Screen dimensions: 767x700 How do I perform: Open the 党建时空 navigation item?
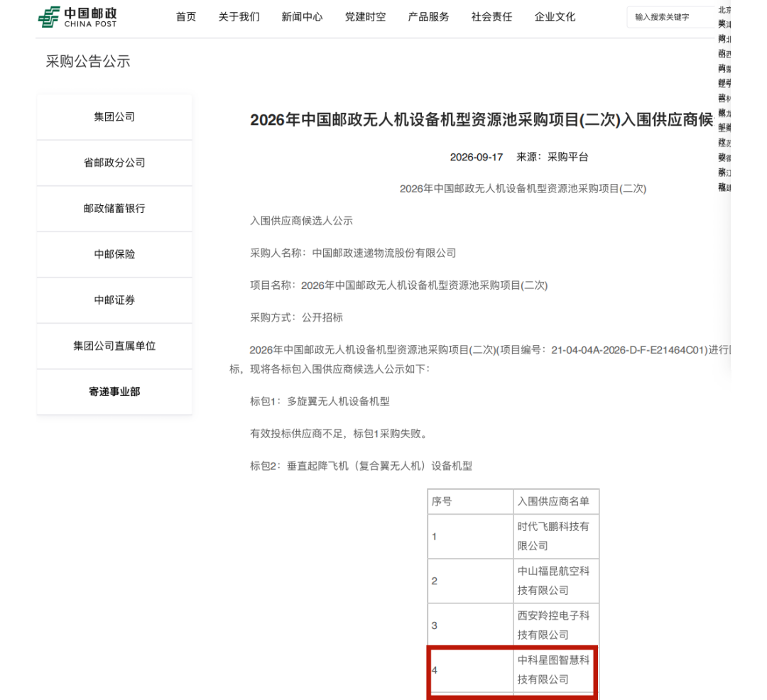tap(366, 17)
